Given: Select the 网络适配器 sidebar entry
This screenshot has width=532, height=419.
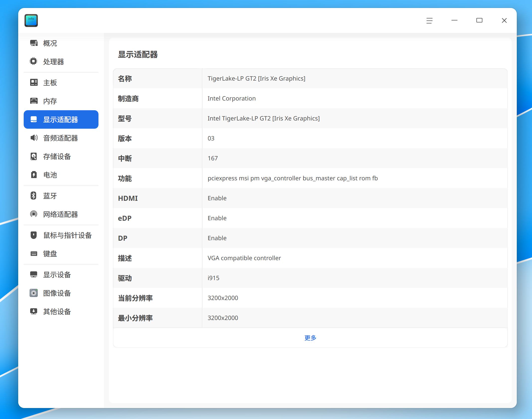Looking at the screenshot, I should click(61, 214).
